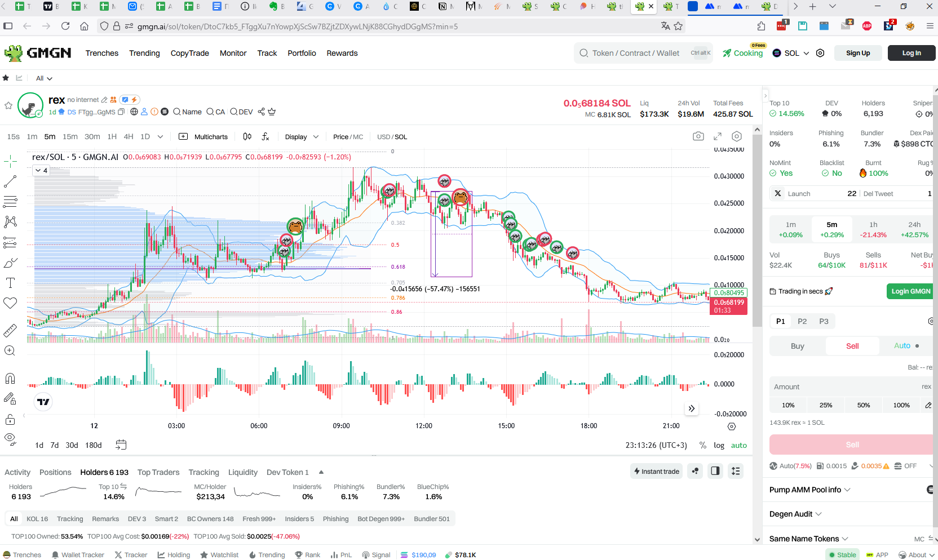
Task: Open the CopyTrade menu
Action: [189, 53]
